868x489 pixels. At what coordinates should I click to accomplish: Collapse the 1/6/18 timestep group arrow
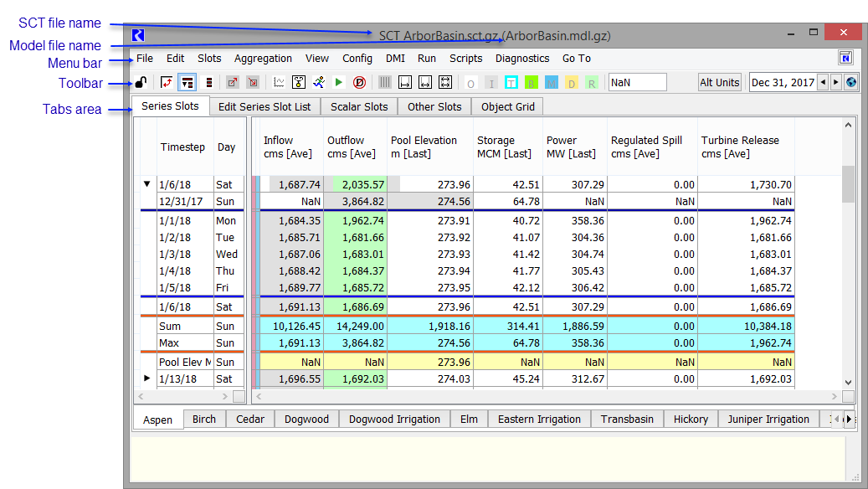pyautogui.click(x=147, y=184)
